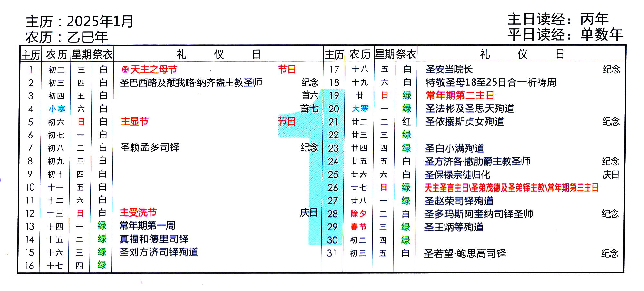
Task: Click the red cross icon beside 天主之母节
Action: click(x=125, y=70)
